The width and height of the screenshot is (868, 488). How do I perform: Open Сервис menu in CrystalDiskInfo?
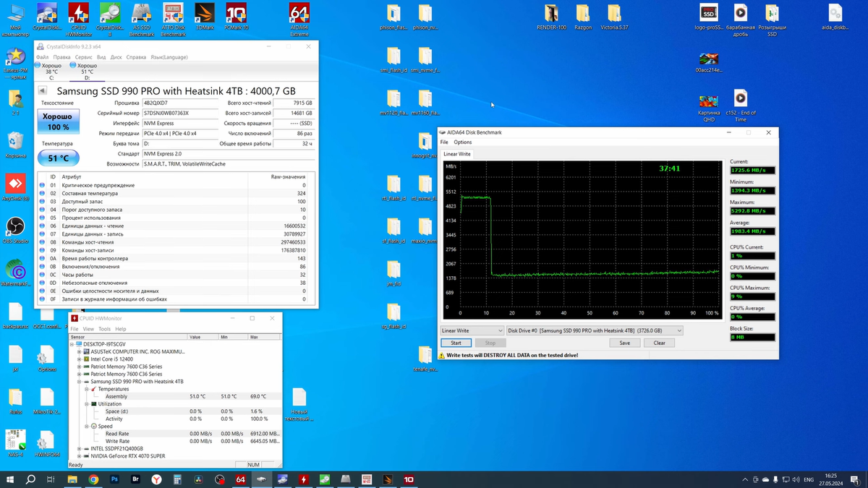click(84, 57)
